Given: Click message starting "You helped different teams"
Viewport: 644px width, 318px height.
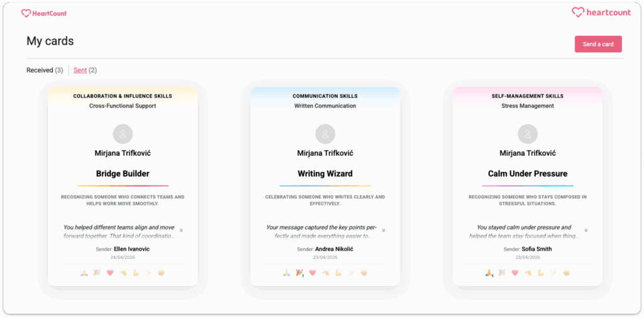Looking at the screenshot, I should (x=119, y=232).
